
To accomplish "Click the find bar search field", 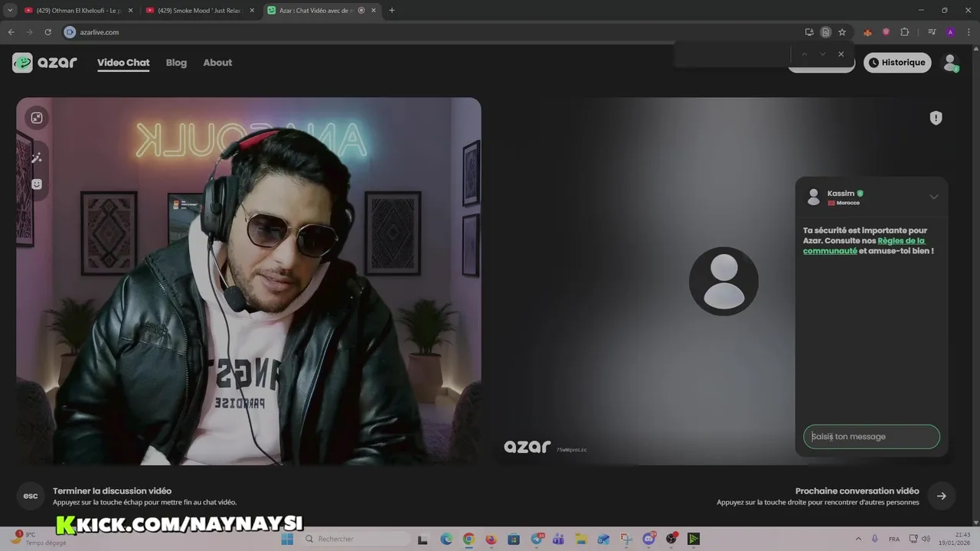I will pyautogui.click(x=732, y=54).
